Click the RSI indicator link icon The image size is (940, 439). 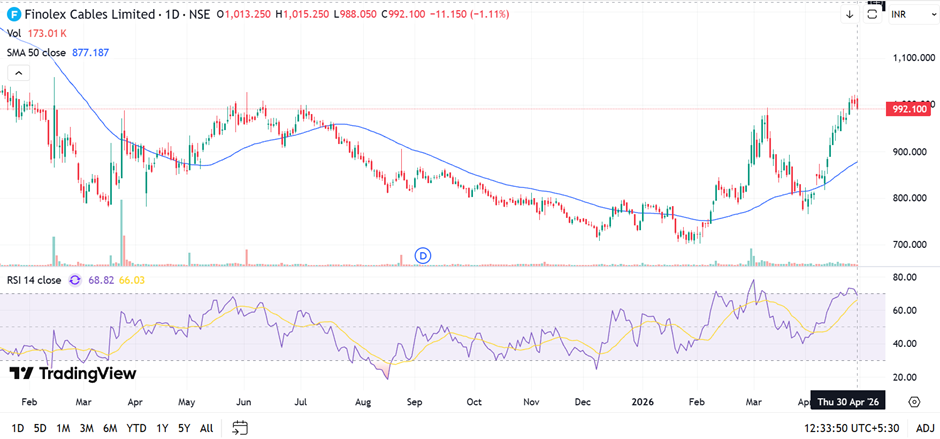click(x=76, y=280)
